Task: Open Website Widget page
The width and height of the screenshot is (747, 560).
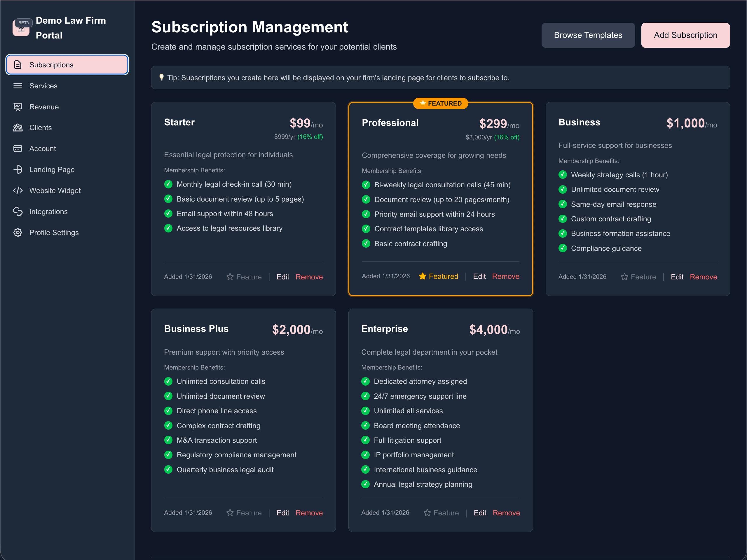Action: 67,190
